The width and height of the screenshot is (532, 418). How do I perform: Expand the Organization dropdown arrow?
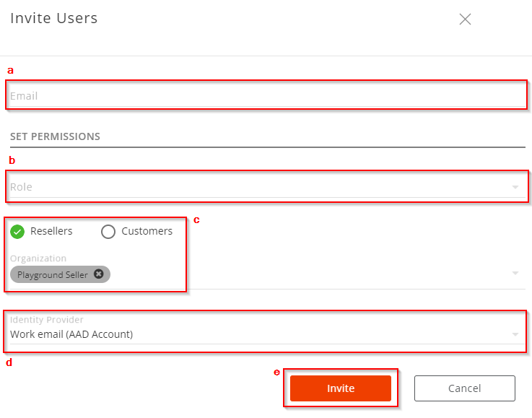(x=515, y=273)
